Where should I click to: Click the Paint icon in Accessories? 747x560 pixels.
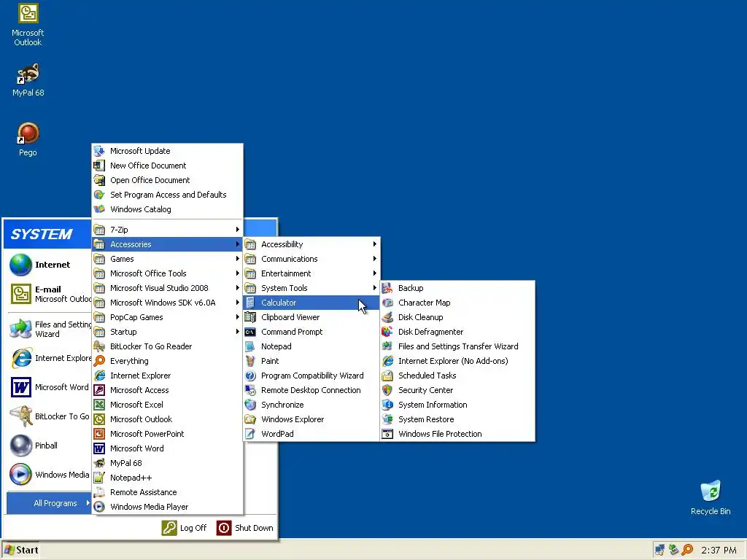coord(250,361)
